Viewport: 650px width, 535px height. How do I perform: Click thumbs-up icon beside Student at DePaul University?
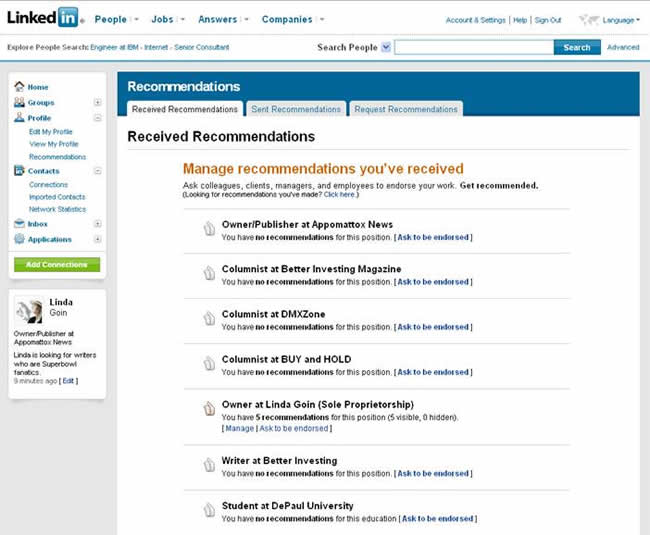pos(209,510)
